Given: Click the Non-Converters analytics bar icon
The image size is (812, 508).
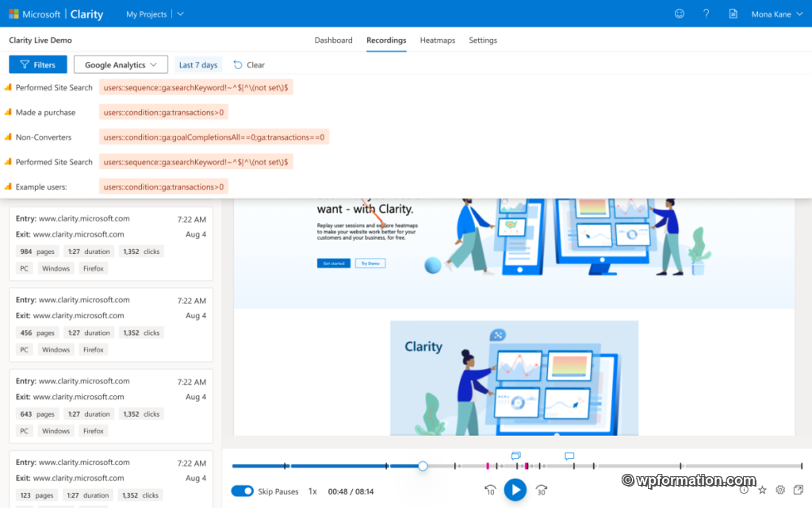Looking at the screenshot, I should [x=8, y=137].
